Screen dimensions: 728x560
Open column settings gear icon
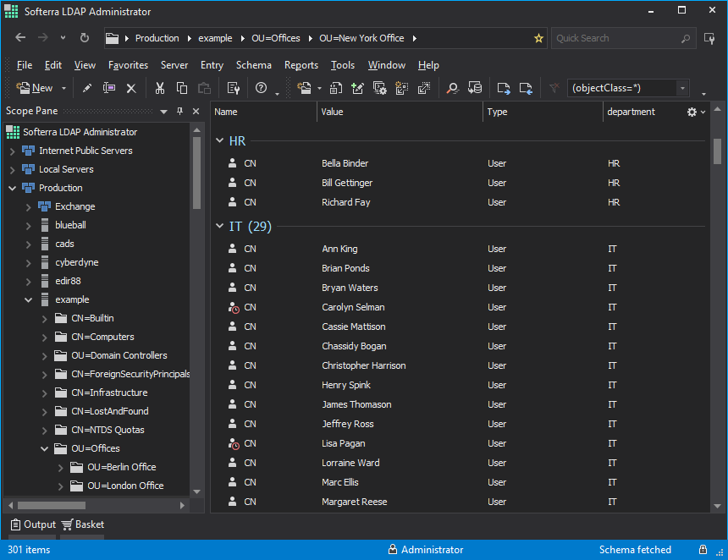point(692,112)
